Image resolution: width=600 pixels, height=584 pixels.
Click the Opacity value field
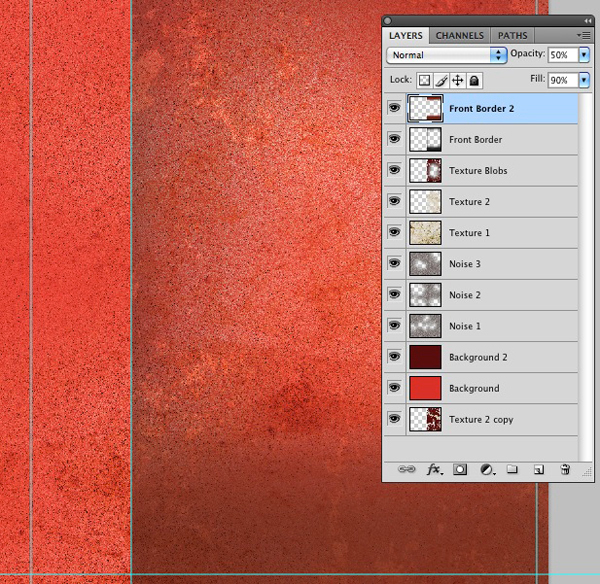(563, 55)
